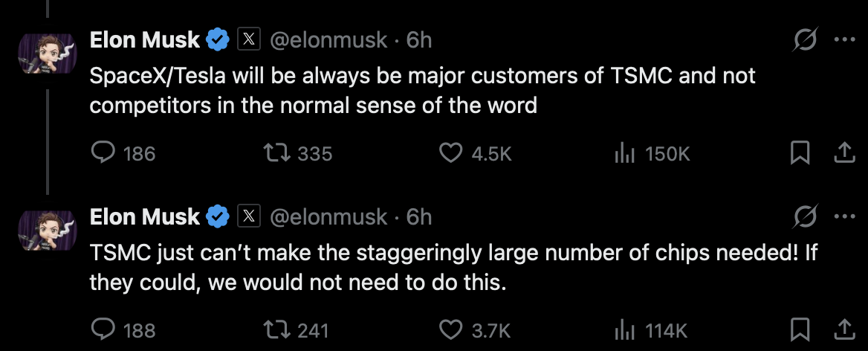
Task: Open more options on the second tweet
Action: [845, 216]
